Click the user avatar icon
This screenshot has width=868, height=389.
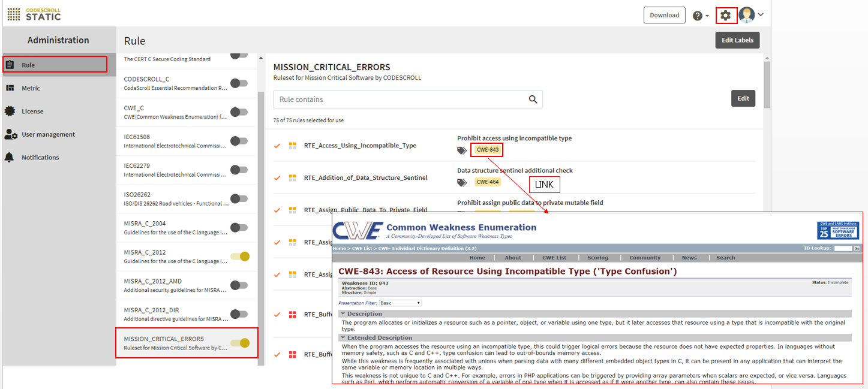[747, 15]
